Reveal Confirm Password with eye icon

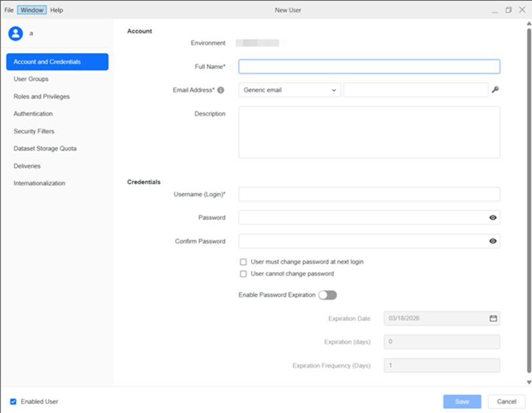point(493,242)
